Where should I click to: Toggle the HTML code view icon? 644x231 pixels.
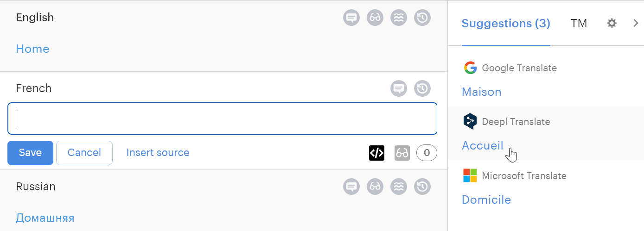(376, 153)
